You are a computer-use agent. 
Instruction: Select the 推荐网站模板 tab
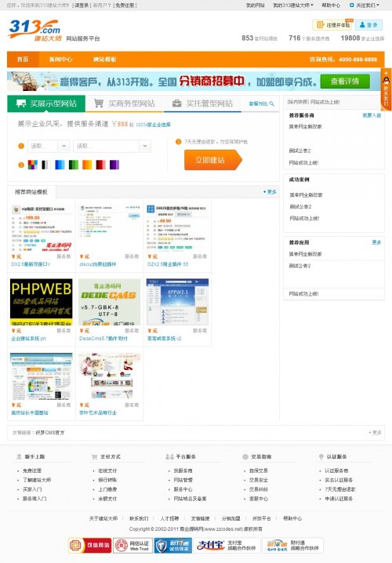(31, 192)
